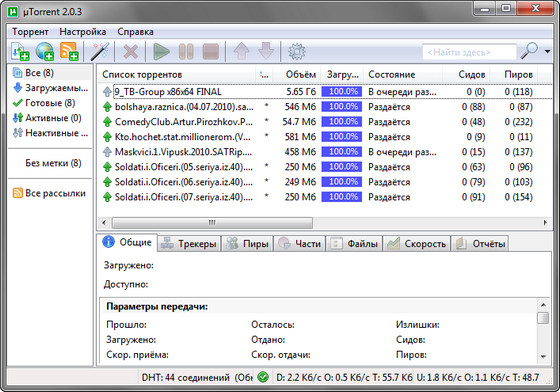Switch to the Общие tab
Image resolution: width=560 pixels, height=392 pixels.
pyautogui.click(x=127, y=242)
